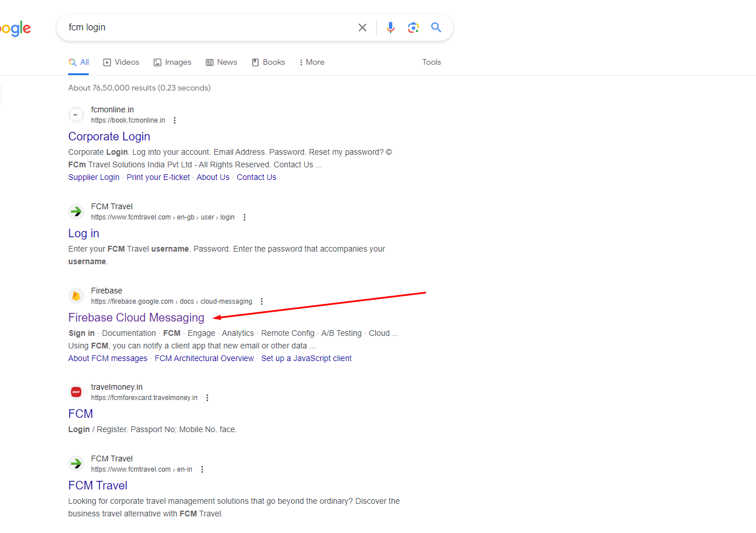
Task: Go to Google home via logo
Action: (15, 28)
